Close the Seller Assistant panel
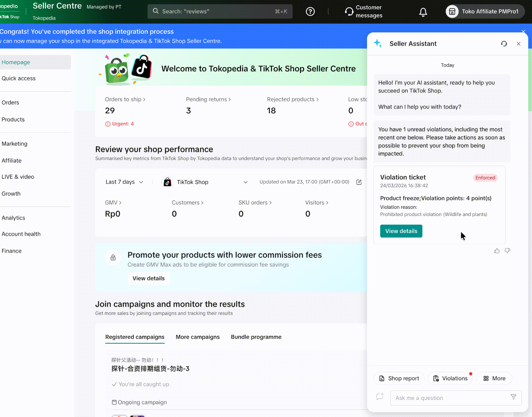The image size is (532, 417). [519, 44]
